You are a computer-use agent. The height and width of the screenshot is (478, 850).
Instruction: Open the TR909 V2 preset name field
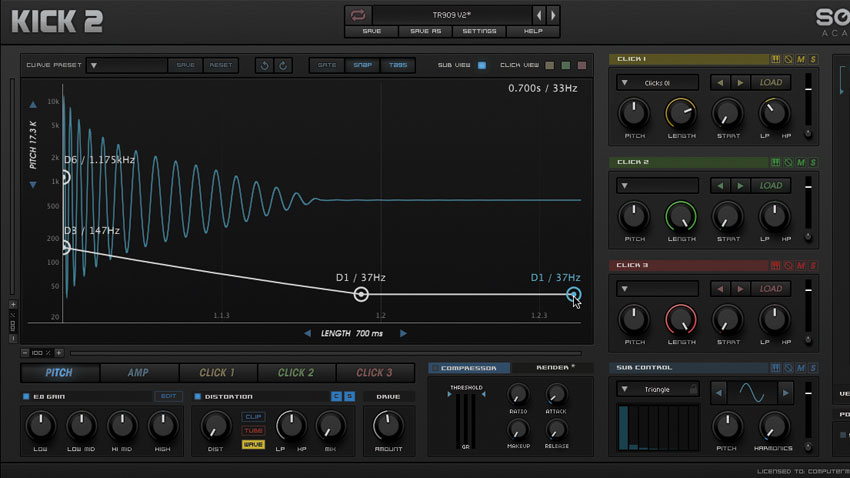pos(452,15)
